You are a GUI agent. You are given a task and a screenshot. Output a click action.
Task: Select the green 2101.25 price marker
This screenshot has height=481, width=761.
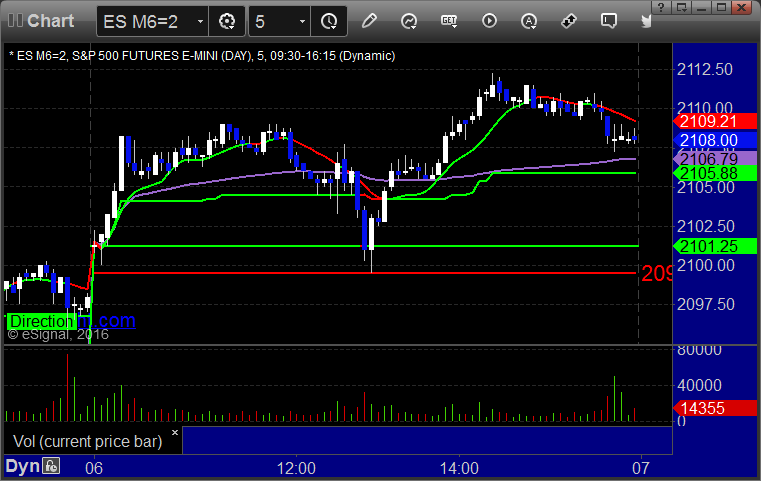tap(715, 246)
